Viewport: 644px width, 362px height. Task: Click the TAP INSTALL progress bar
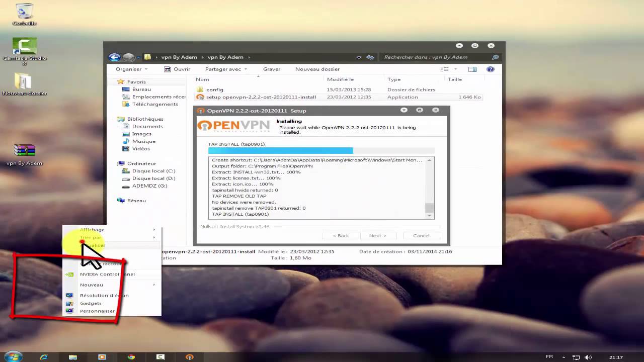[321, 150]
